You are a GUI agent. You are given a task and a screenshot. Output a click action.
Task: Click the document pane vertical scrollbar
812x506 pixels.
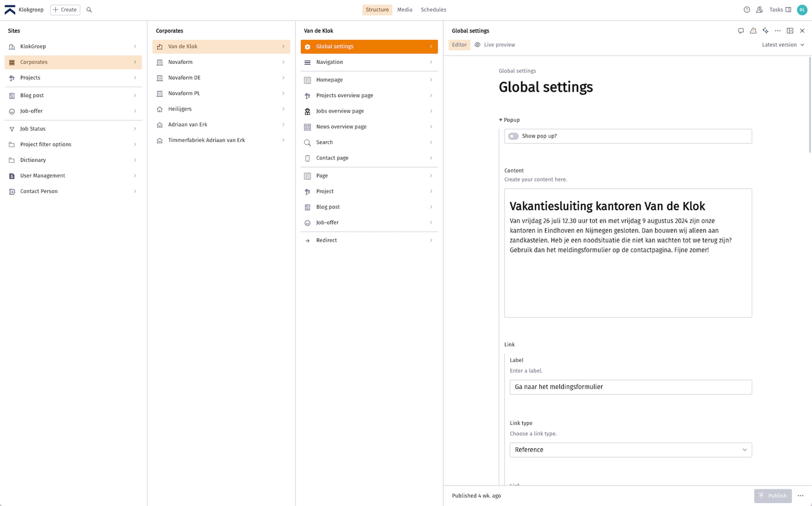tap(810, 104)
